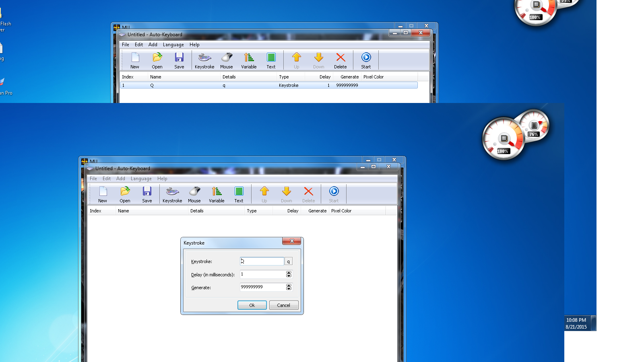Click Up arrow in lower Auto-Keyboard window
The image size is (644, 362).
(264, 194)
